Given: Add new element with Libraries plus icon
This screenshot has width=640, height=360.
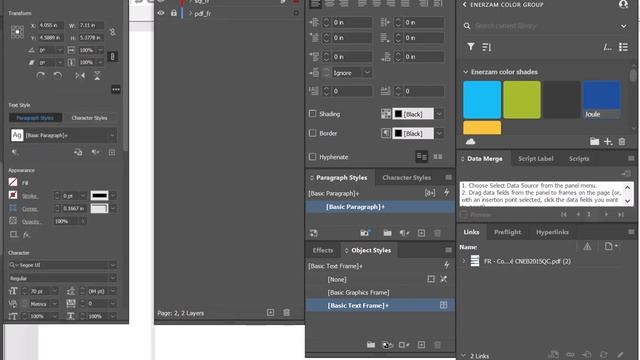Looking at the screenshot, I should coord(608,142).
